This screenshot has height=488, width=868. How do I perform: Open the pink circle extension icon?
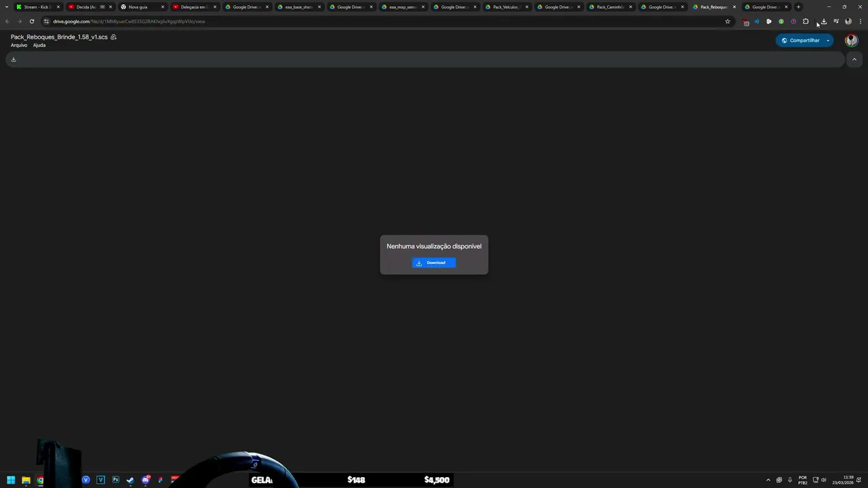pos(793,22)
